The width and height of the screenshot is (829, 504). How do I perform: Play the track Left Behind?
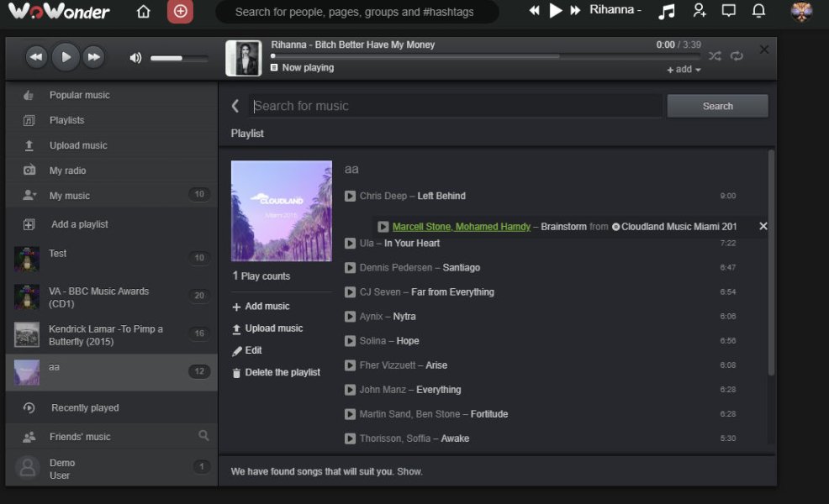point(351,196)
